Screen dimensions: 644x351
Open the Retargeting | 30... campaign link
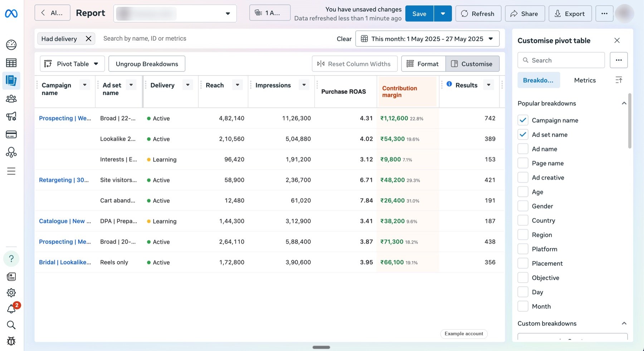click(x=64, y=180)
